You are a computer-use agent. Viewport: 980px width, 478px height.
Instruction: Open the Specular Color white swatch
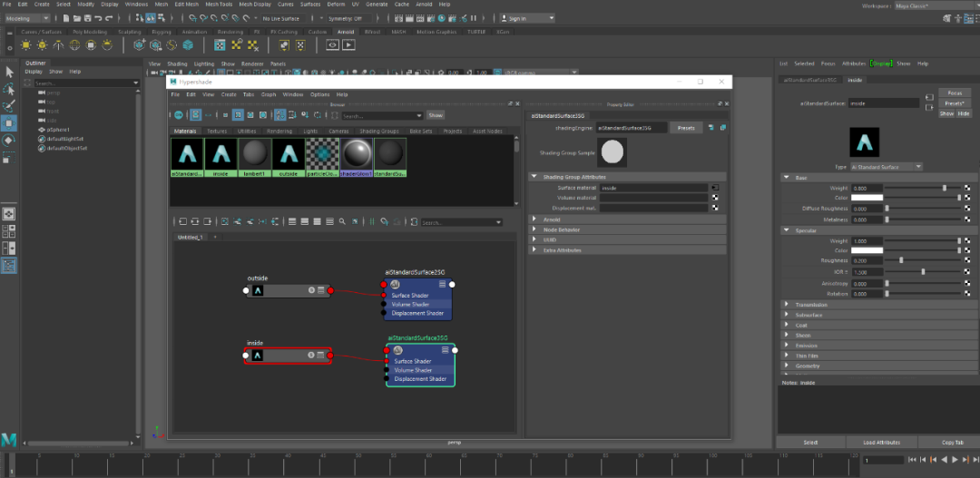(867, 250)
